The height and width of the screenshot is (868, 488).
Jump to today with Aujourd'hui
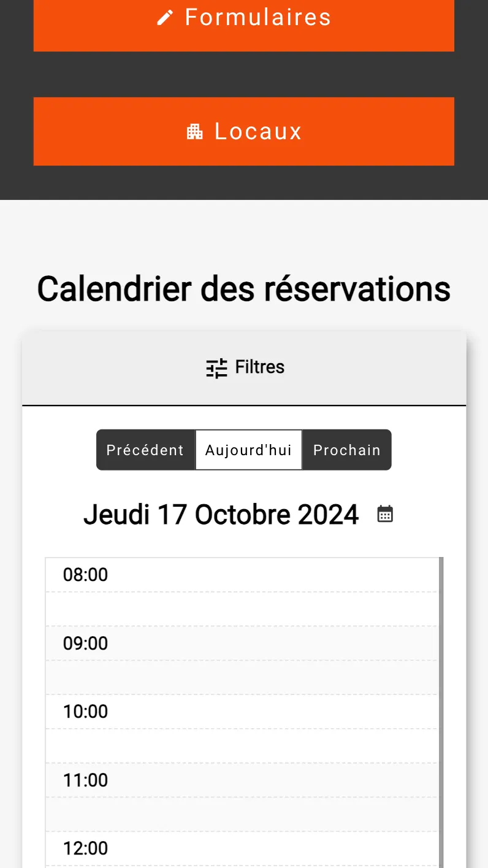coord(248,450)
